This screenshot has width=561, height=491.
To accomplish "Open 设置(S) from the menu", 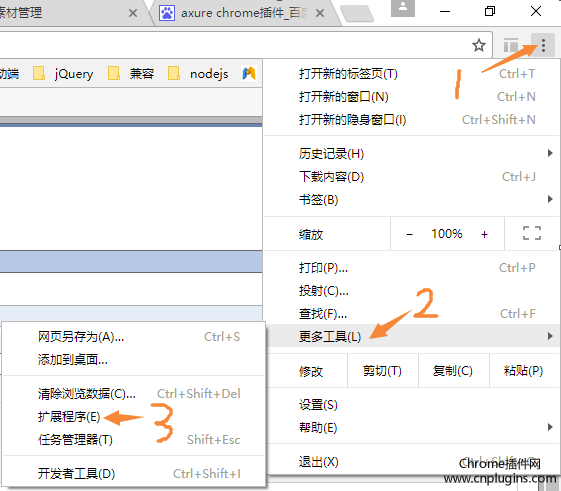I will point(411,405).
